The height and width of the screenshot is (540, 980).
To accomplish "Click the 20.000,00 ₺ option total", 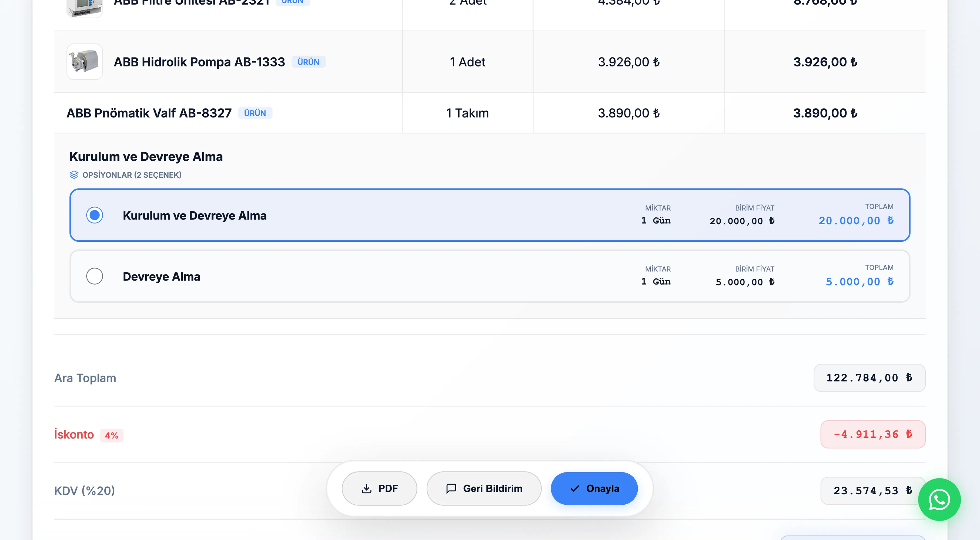I will pos(856,221).
